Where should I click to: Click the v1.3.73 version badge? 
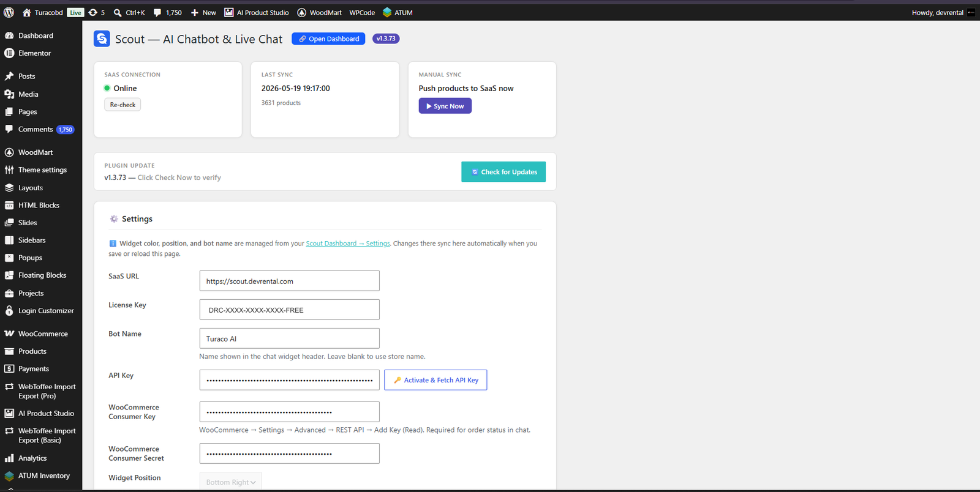(386, 39)
